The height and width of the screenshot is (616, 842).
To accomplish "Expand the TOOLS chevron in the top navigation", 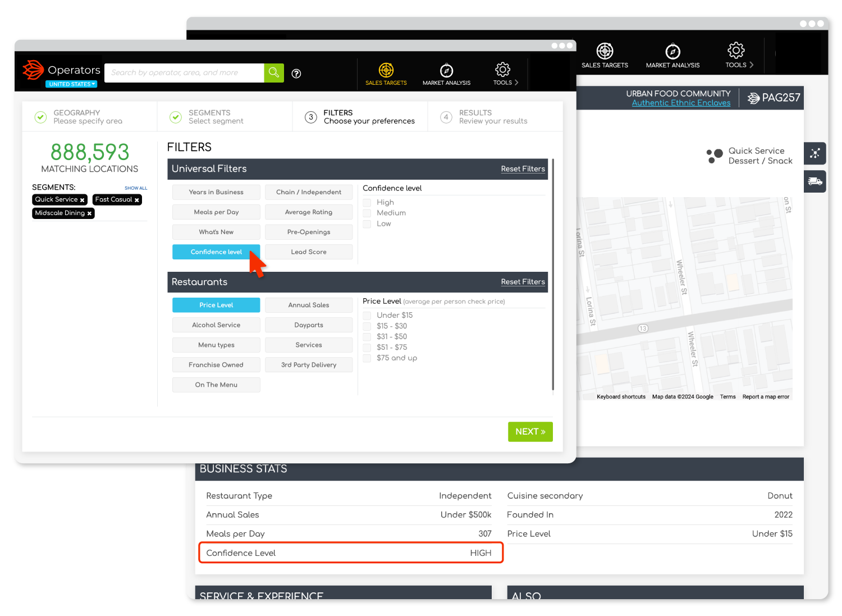I will 515,81.
